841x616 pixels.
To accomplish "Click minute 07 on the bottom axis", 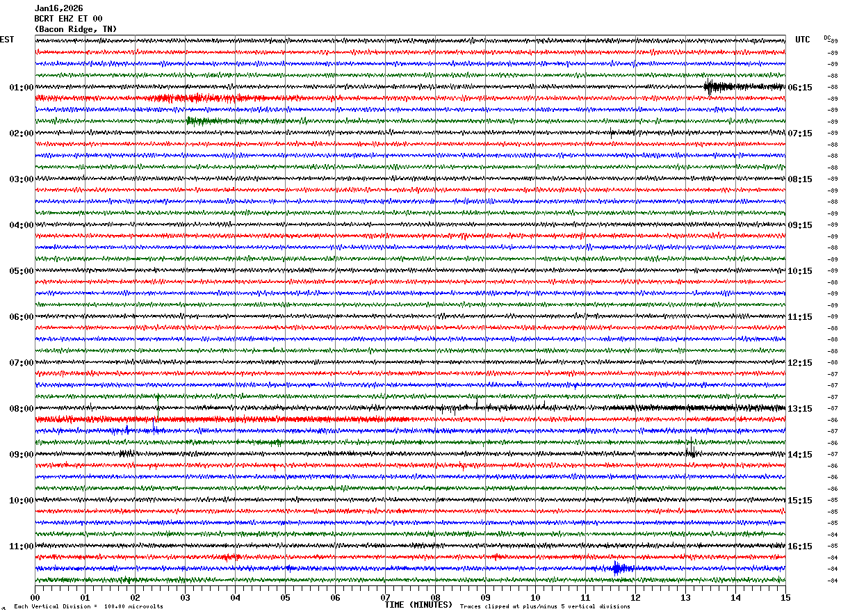I will pos(385,597).
